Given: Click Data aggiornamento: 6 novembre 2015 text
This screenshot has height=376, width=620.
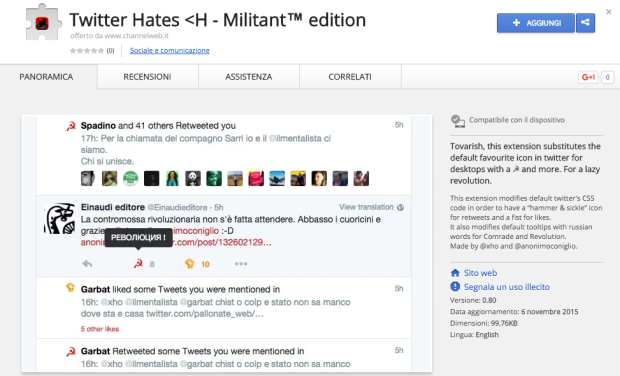Looking at the screenshot, I should click(x=514, y=312).
